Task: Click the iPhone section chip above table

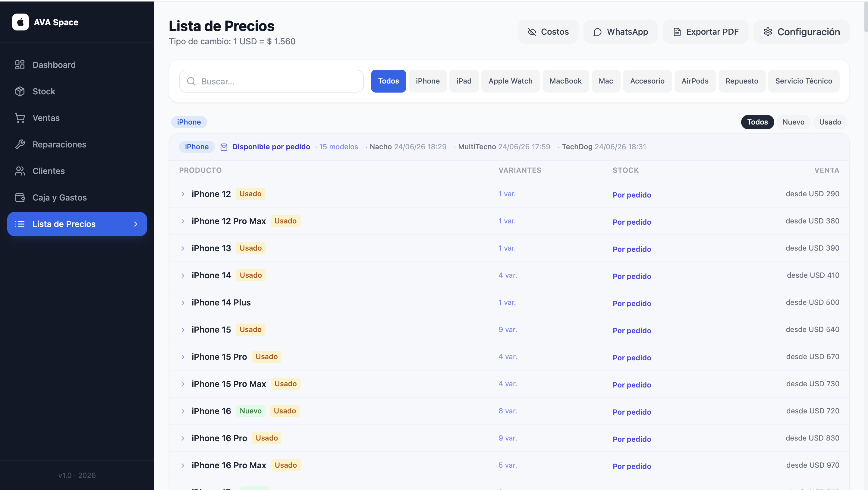Action: [189, 122]
